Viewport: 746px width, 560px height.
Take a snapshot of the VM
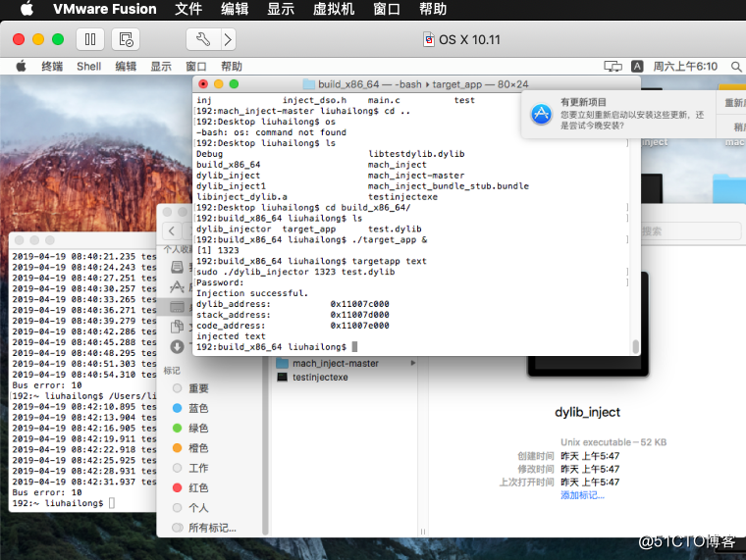pyautogui.click(x=126, y=39)
